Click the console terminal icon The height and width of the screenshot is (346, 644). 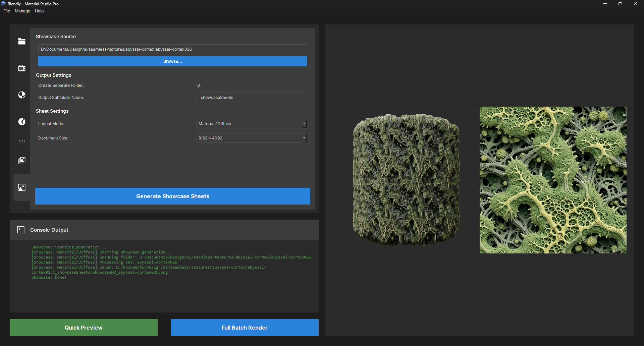point(21,230)
